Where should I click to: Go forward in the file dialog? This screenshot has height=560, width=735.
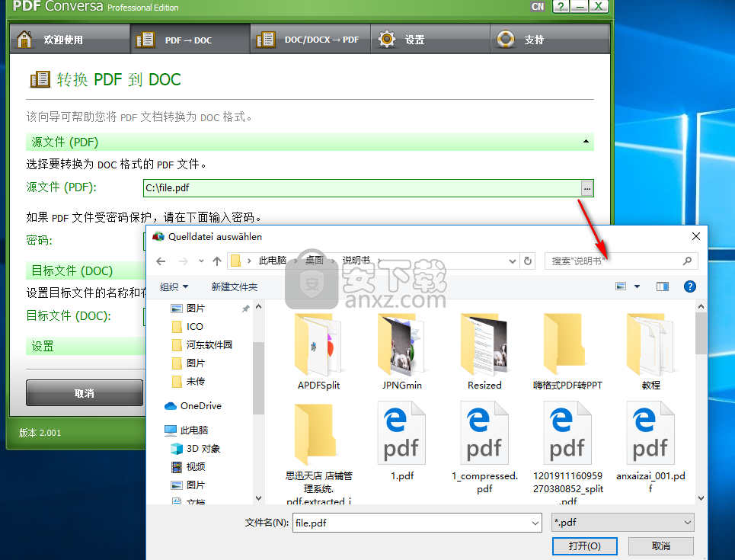[184, 261]
